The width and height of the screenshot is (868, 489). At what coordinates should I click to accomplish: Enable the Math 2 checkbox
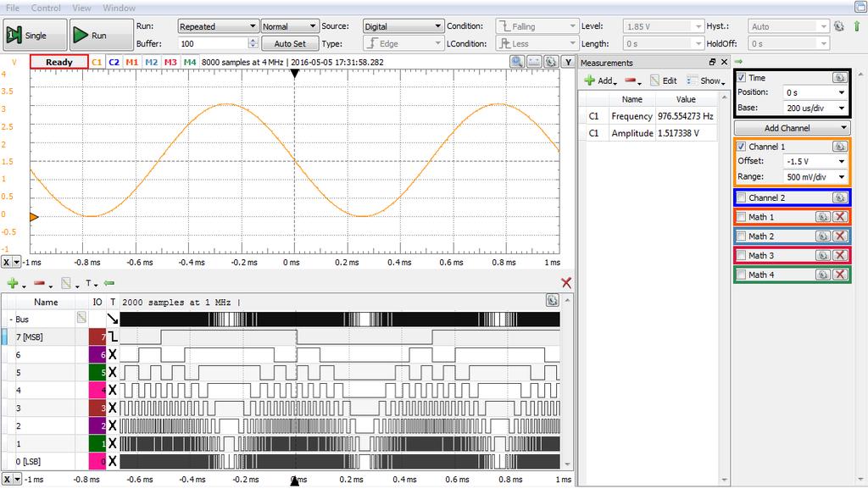pyautogui.click(x=742, y=236)
